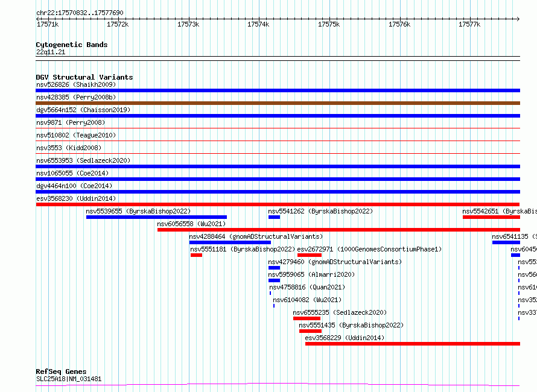Select the brown nsv428385 (Perry2008b) bar
This screenshot has width=537, height=392.
(x=278, y=103)
